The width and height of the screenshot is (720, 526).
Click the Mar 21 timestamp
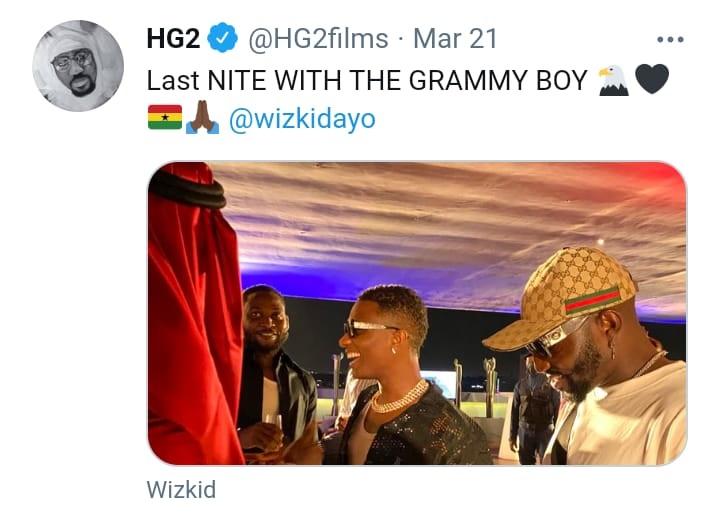click(x=455, y=40)
